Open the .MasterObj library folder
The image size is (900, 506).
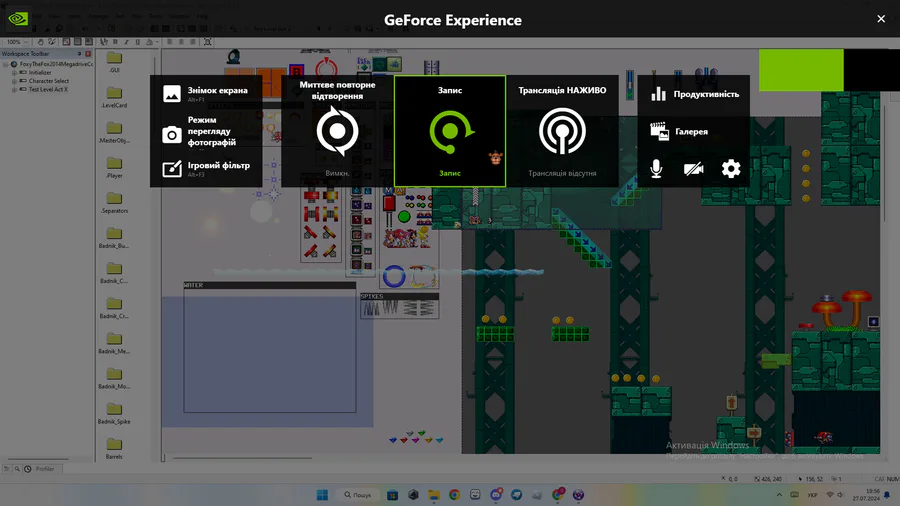pyautogui.click(x=114, y=133)
